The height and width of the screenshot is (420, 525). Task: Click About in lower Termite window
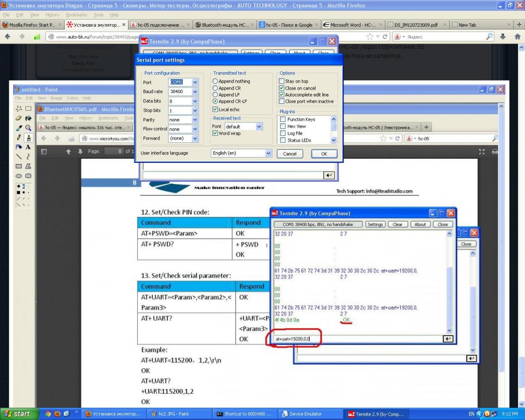(x=420, y=224)
